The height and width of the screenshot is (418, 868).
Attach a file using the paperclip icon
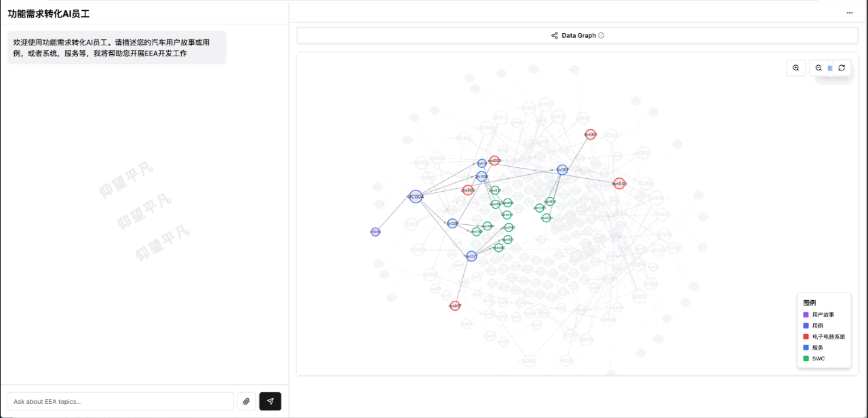click(246, 401)
